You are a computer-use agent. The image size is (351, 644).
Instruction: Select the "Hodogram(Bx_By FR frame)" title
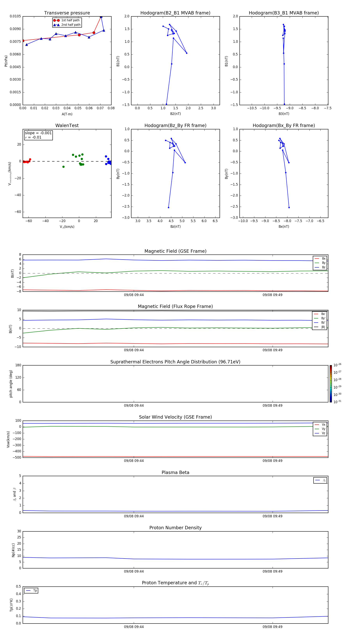284,125
